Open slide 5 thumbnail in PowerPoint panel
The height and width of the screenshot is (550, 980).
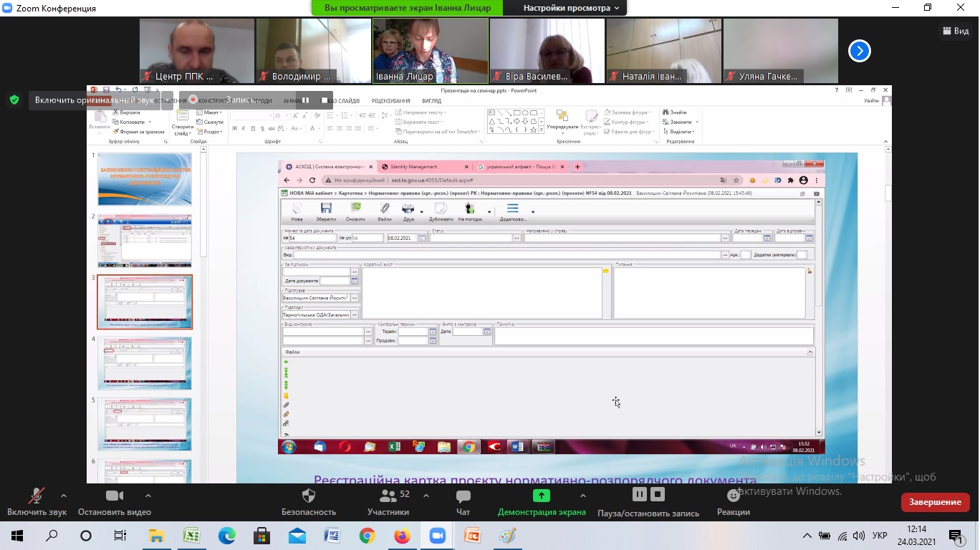click(x=145, y=424)
